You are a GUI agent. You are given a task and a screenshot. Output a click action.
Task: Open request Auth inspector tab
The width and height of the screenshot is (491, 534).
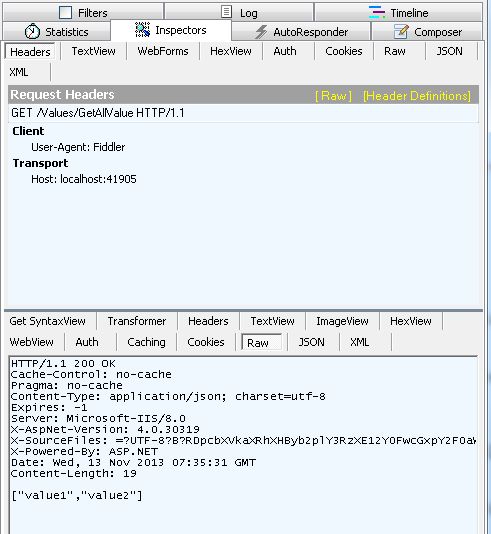click(x=285, y=51)
